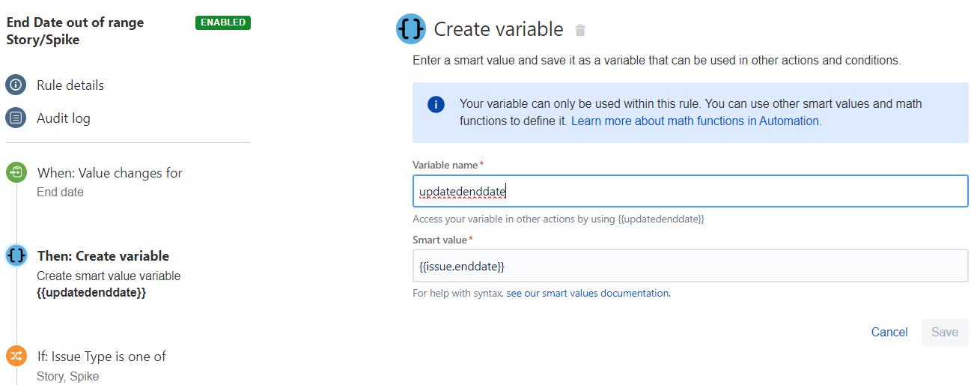Open Rule details info icon
The width and height of the screenshot is (980, 385).
tap(16, 85)
